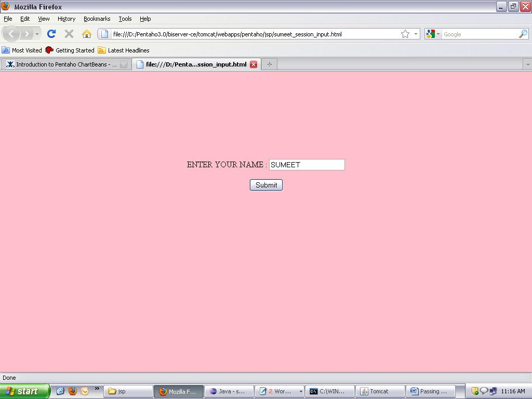The height and width of the screenshot is (399, 532).
Task: Open the Tomcat window from the taskbar
Action: tap(380, 391)
